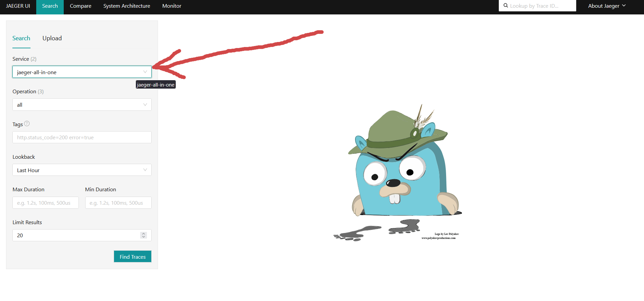Click the search magnifier icon in Trace ID lookup
The image size is (644, 301).
pyautogui.click(x=506, y=6)
